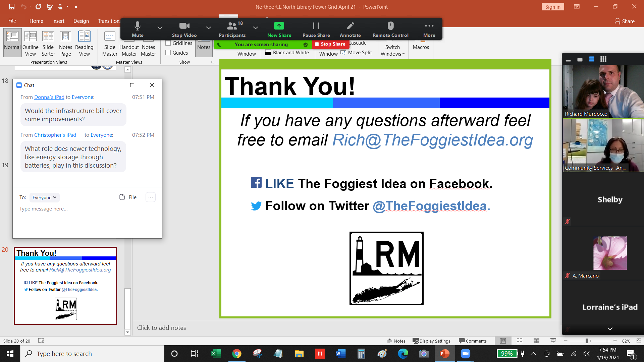Open Notes Page view
This screenshot has width=644, height=362.
pyautogui.click(x=65, y=43)
